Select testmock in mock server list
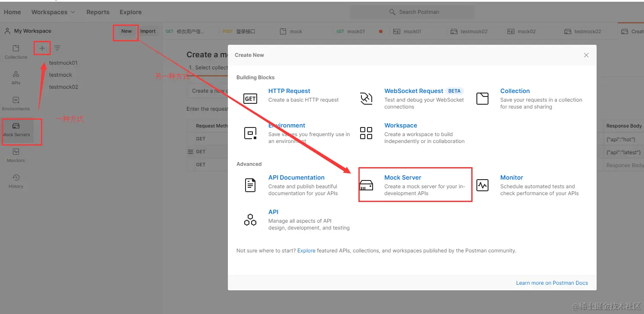644x314 pixels. (60, 75)
